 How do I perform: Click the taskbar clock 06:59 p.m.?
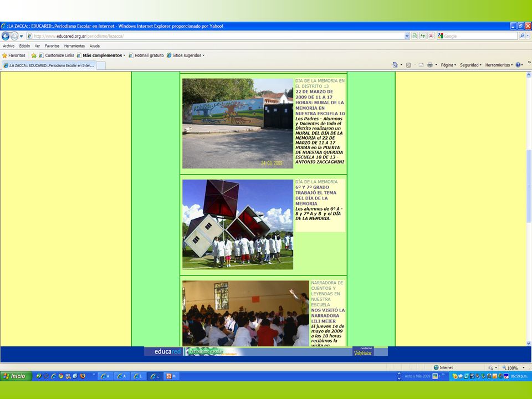519,376
